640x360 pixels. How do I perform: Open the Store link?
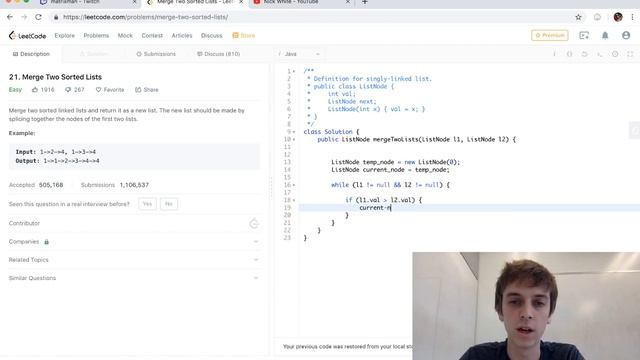(x=244, y=36)
